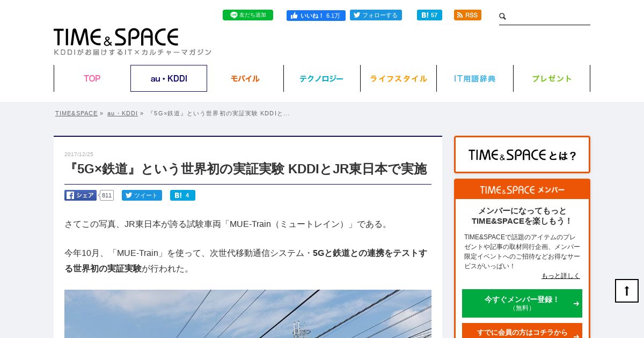
Task: Open the モバイル navigation tab
Action: (x=245, y=78)
